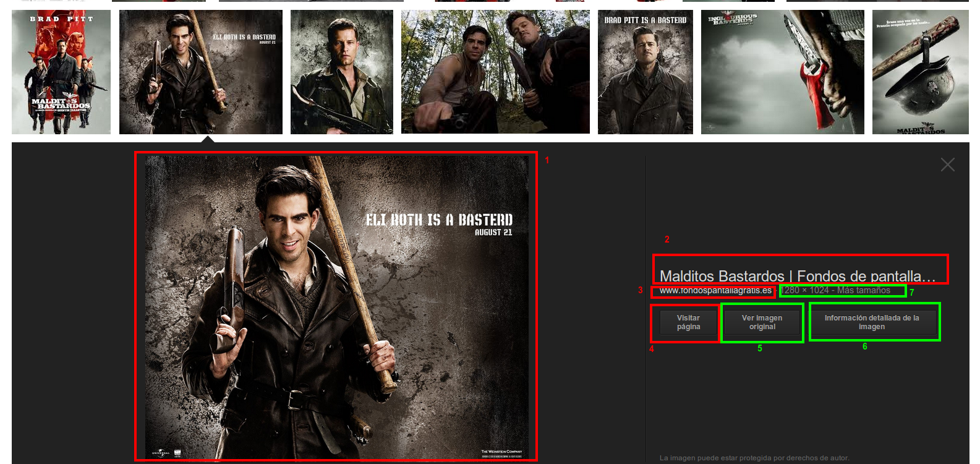Click the '1280 × 1024' image size text
Image resolution: width=980 pixels, height=464 pixels.
tap(805, 290)
